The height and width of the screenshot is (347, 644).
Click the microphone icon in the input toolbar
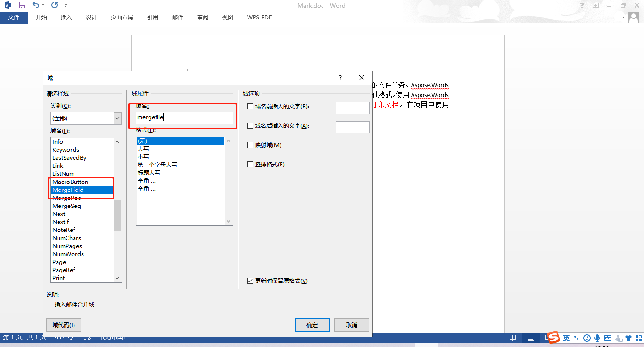tap(597, 337)
